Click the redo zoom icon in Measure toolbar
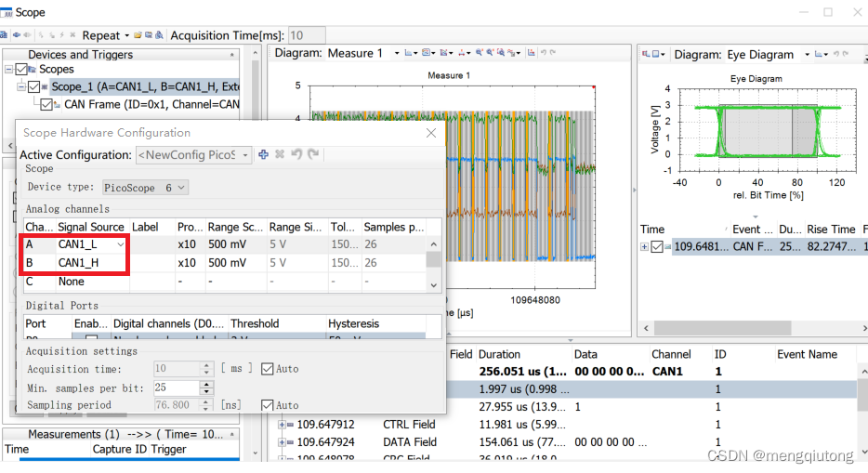The image size is (868, 473). click(552, 53)
